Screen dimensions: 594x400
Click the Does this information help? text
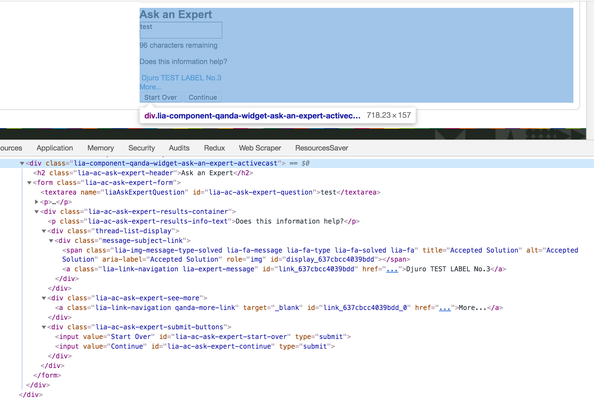tap(183, 61)
